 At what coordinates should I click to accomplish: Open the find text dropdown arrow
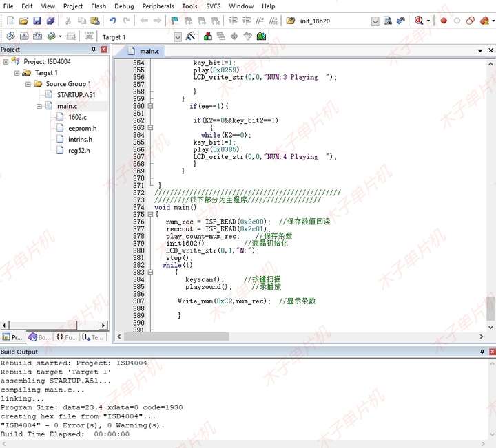pos(375,21)
